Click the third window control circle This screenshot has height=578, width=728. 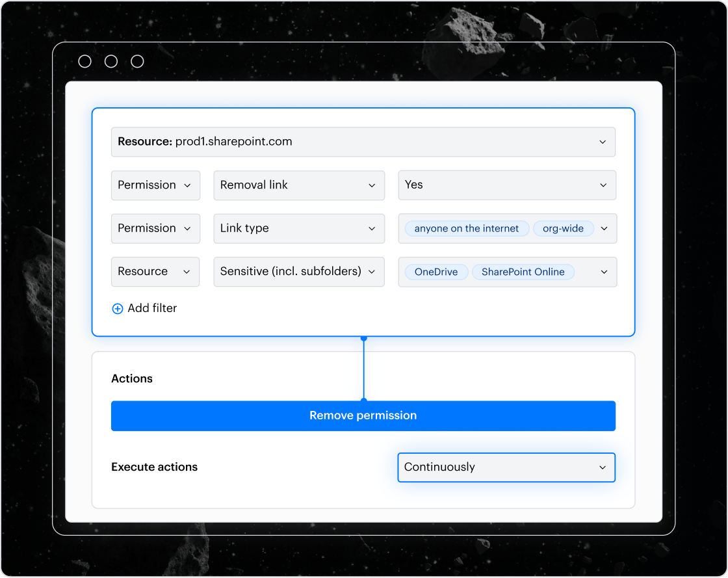(x=137, y=61)
